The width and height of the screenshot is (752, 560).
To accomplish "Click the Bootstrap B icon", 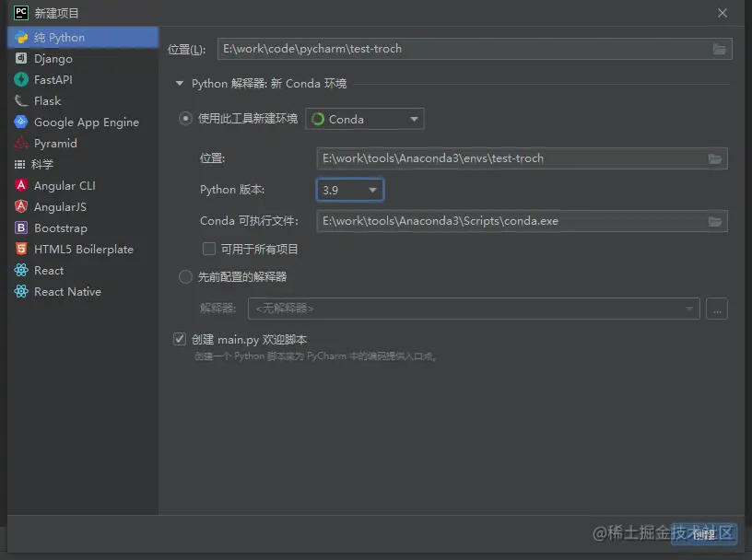I will coord(21,227).
